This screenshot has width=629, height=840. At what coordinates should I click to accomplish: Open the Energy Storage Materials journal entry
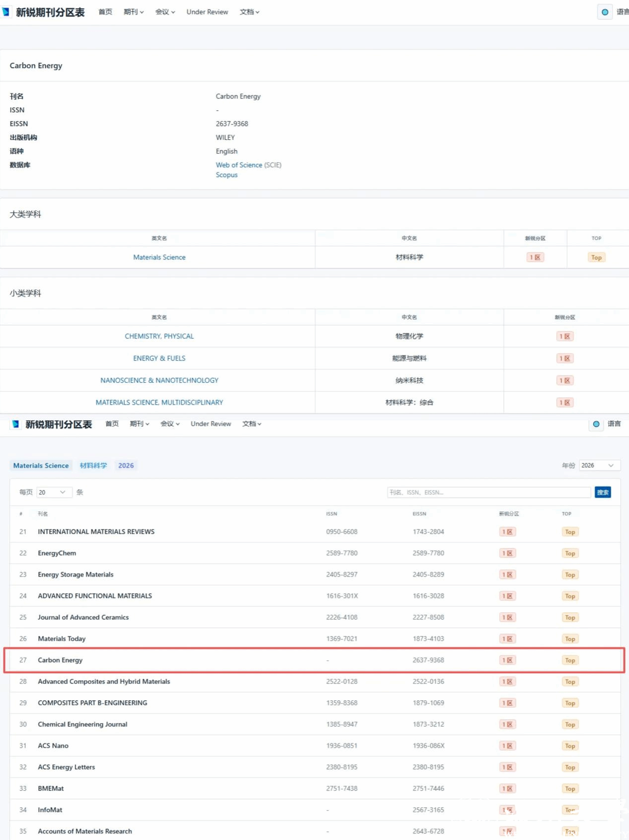point(76,575)
